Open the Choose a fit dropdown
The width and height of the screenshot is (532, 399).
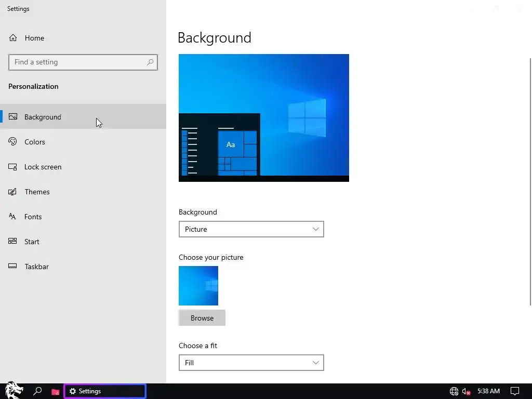251,363
